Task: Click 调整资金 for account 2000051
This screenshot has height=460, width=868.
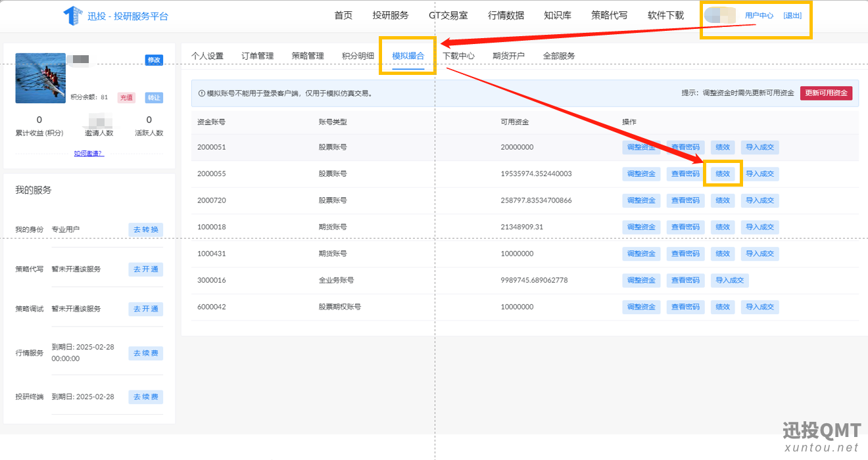Action: 641,147
